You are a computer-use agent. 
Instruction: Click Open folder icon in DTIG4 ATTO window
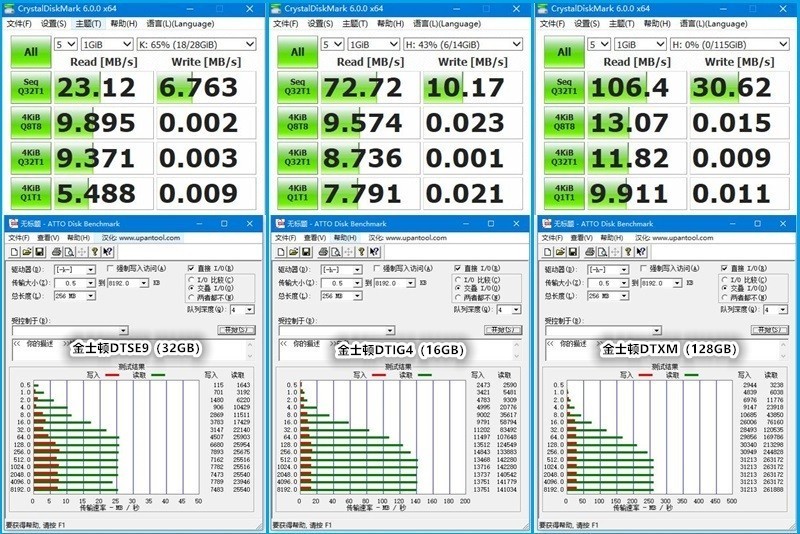(294, 251)
